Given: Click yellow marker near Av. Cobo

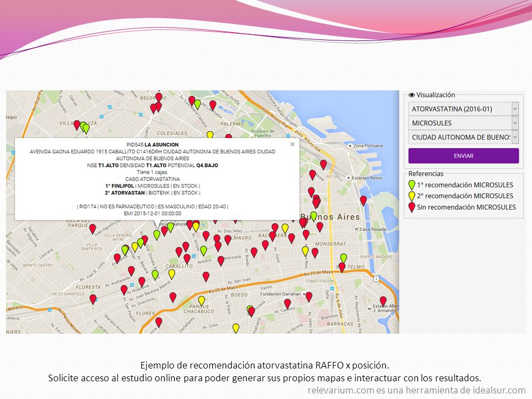Looking at the screenshot, I should pos(236,328).
